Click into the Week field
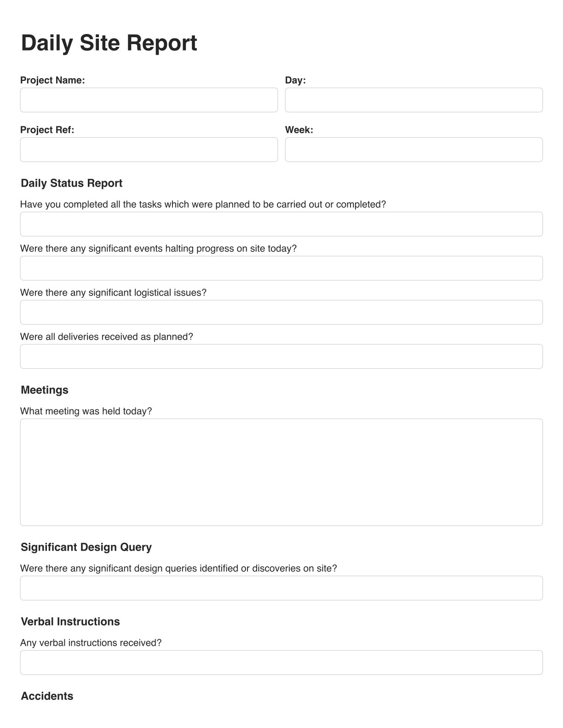This screenshot has height=728, width=563. (x=414, y=150)
